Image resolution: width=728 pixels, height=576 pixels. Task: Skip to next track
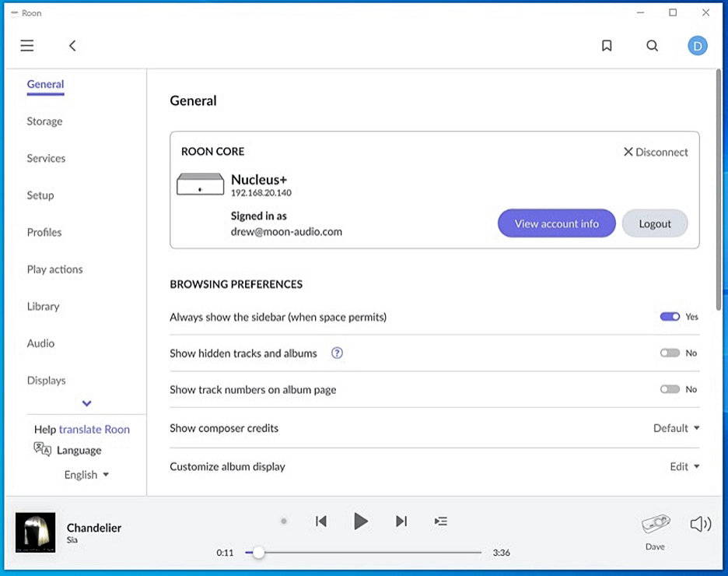pyautogui.click(x=401, y=522)
